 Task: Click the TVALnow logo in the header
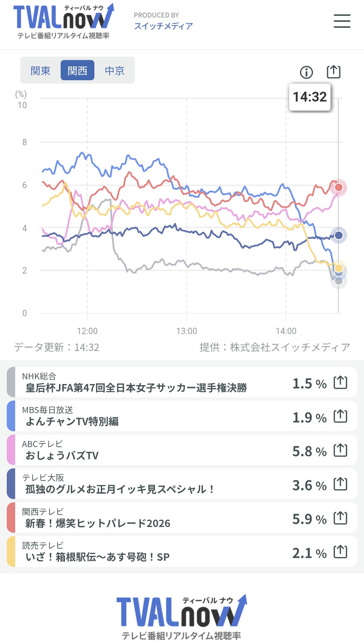[x=63, y=21]
